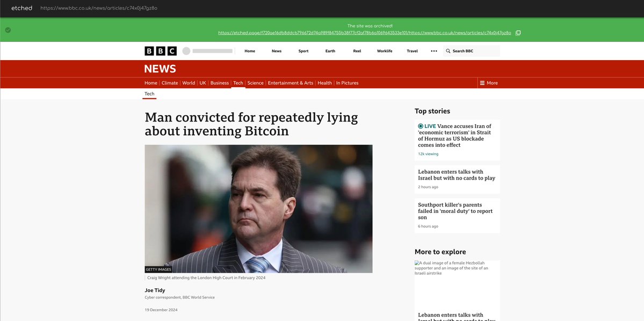Click the photo caption about London High Court
This screenshot has width=644, height=321.
(206, 278)
